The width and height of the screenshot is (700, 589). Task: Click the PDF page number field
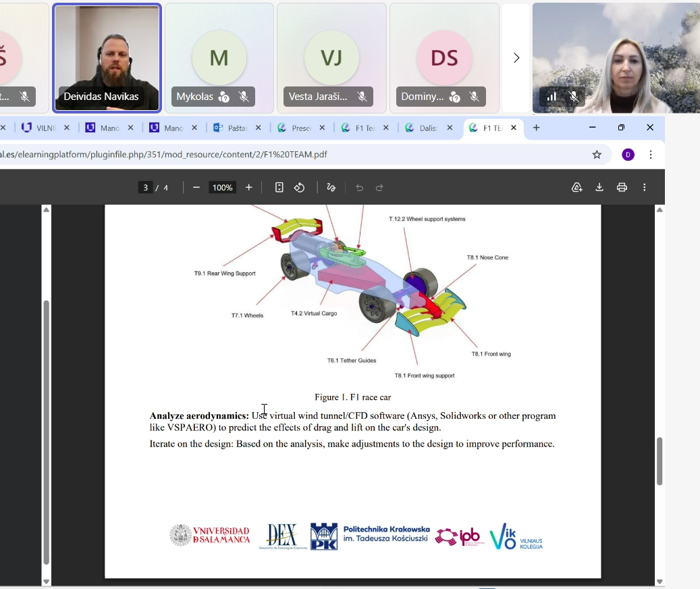(145, 188)
